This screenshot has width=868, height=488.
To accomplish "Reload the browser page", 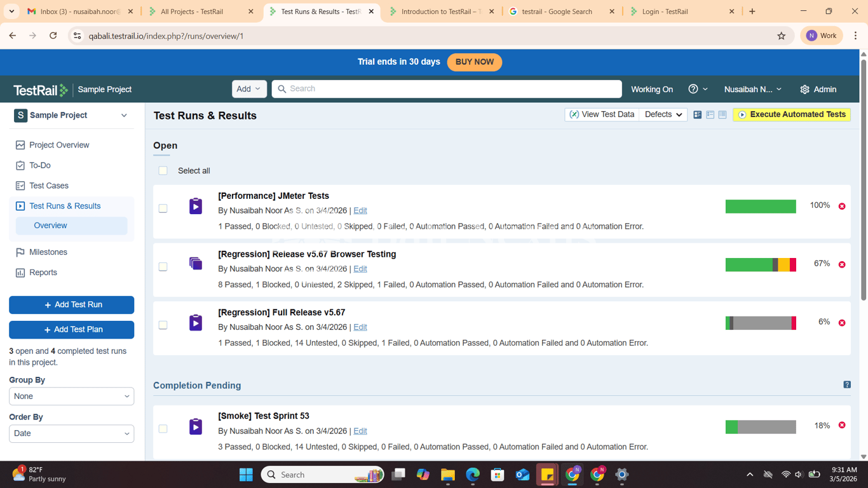I will pyautogui.click(x=53, y=36).
